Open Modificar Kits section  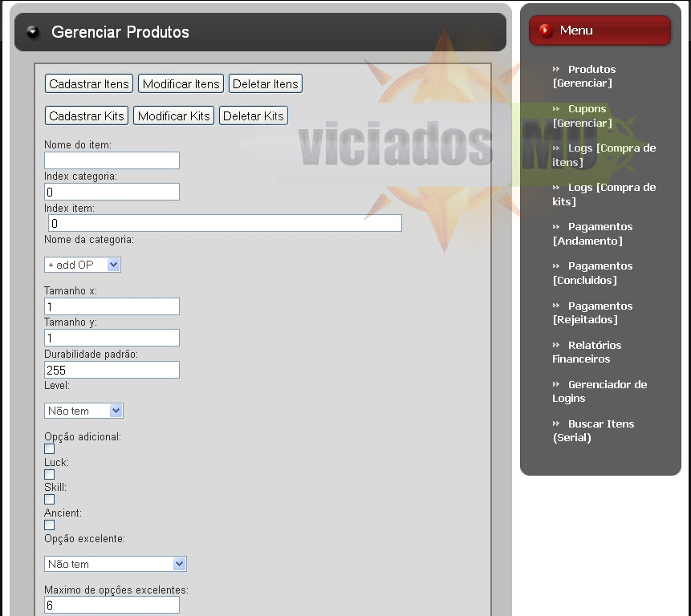(x=173, y=115)
